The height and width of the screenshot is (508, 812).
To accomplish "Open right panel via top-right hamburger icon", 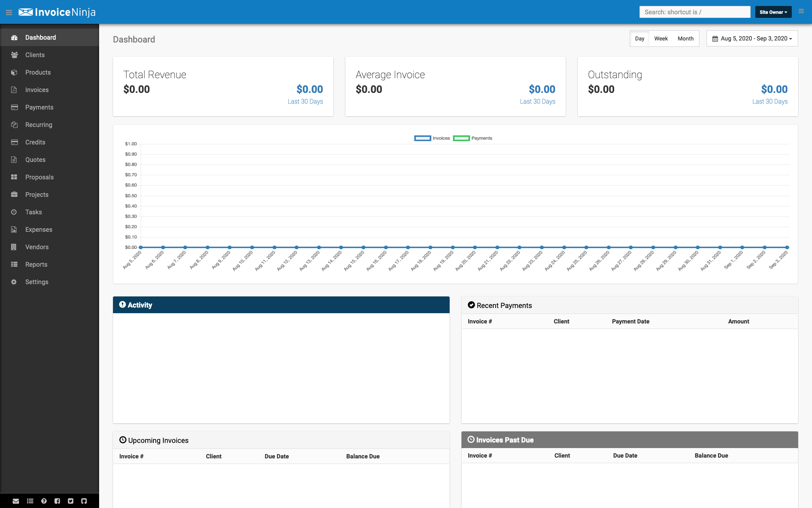I will coord(801,12).
